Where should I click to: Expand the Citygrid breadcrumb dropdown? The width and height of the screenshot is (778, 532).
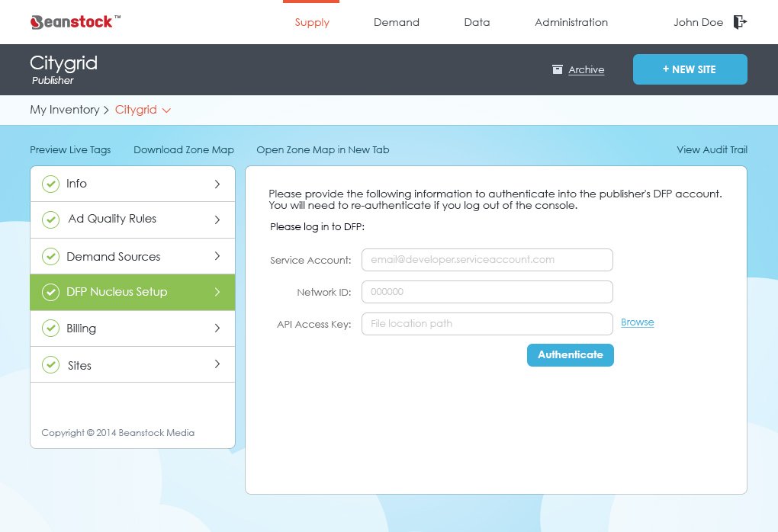pyautogui.click(x=166, y=111)
